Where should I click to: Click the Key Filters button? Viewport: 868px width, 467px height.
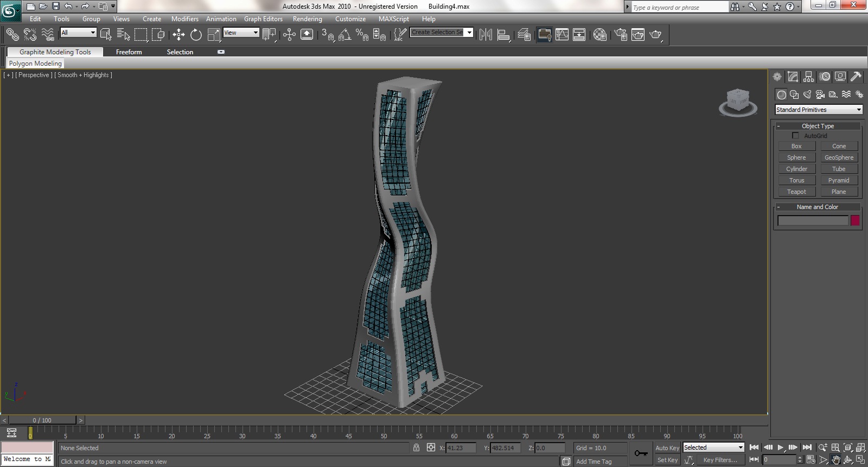click(x=720, y=460)
